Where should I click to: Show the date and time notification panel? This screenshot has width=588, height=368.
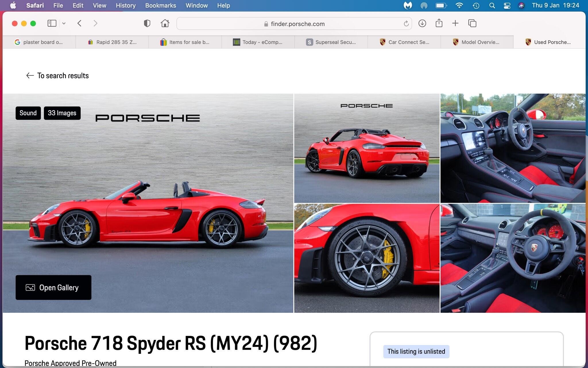pos(555,5)
